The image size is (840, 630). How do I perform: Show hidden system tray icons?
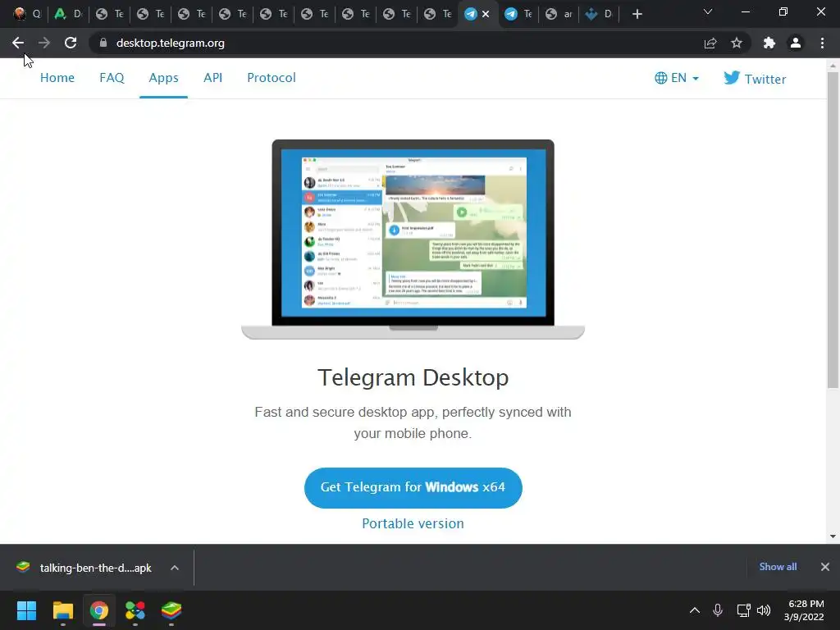[695, 610]
